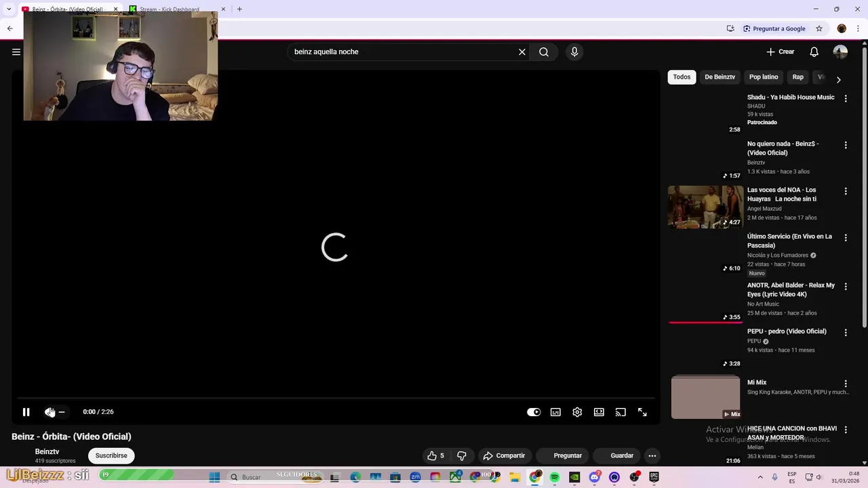Show hidden system tray icons
Viewport: 868px width, 488px height.
point(760,477)
